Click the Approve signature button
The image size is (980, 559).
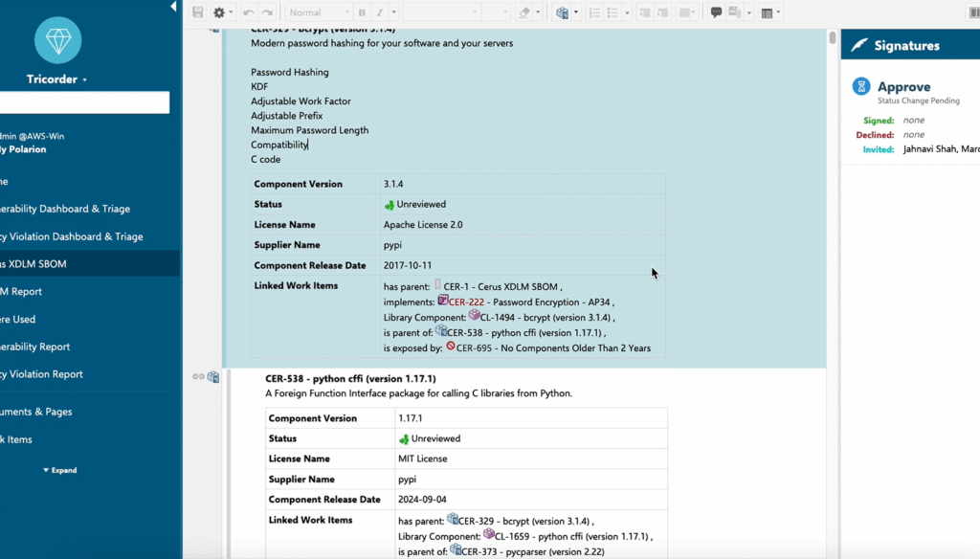click(x=903, y=87)
